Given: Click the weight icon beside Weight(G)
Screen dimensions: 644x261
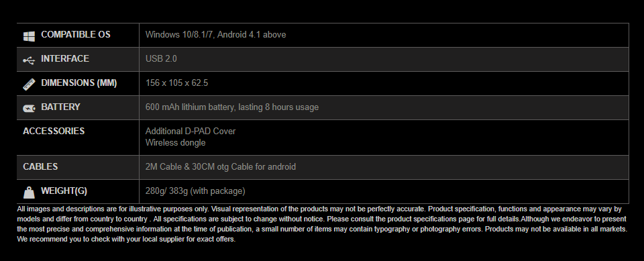Looking at the screenshot, I should coord(29,192).
